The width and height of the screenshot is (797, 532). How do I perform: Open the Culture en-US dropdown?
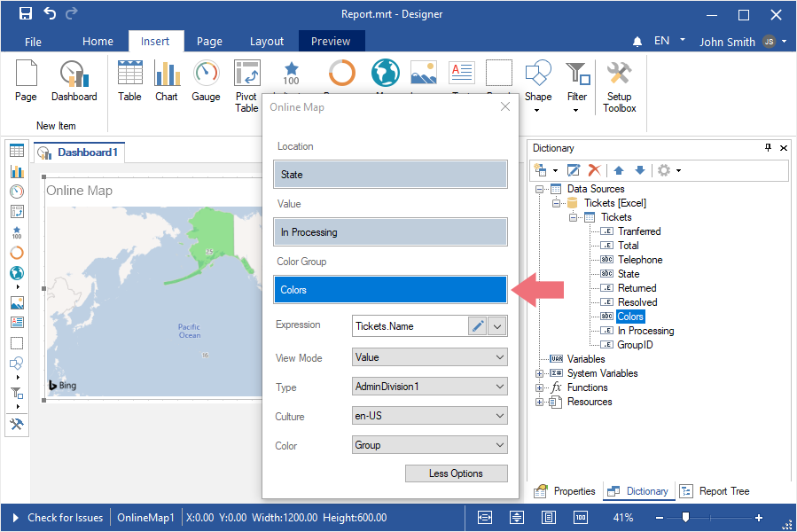[430, 417]
